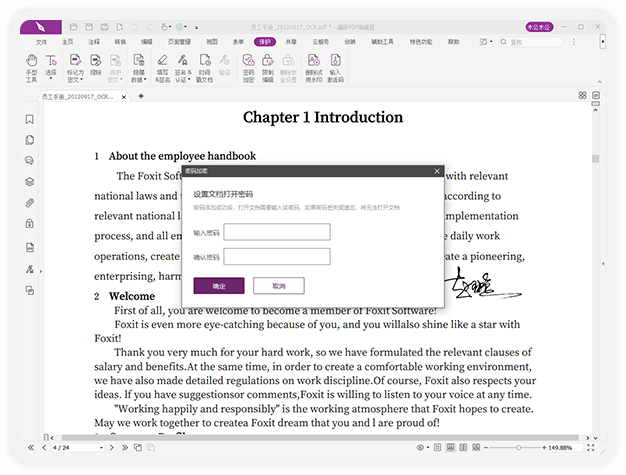Expand the left navigation panel arrow
Image resolution: width=626 pixels, height=475 pixels.
(x=41, y=271)
